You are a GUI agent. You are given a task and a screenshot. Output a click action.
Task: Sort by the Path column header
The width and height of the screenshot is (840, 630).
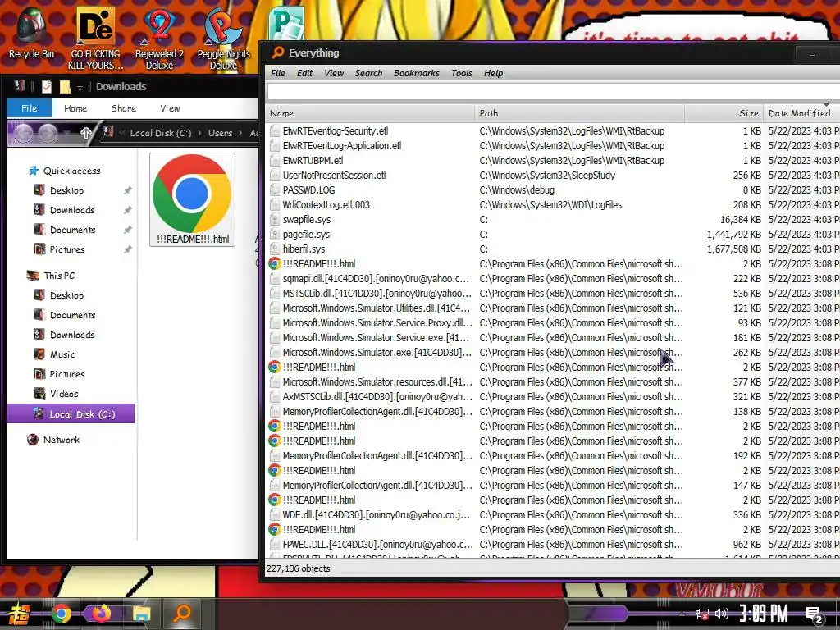(x=580, y=113)
